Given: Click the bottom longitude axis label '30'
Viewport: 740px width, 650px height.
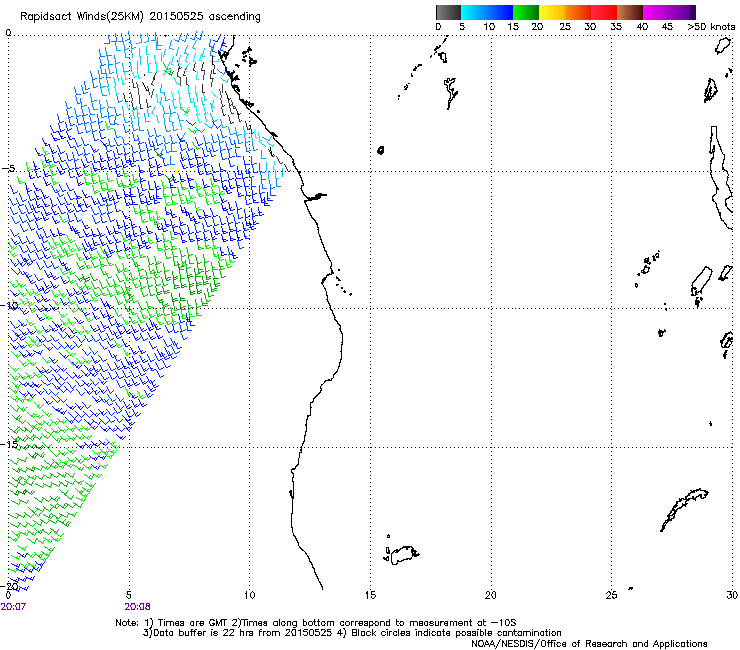Looking at the screenshot, I should coord(732,595).
